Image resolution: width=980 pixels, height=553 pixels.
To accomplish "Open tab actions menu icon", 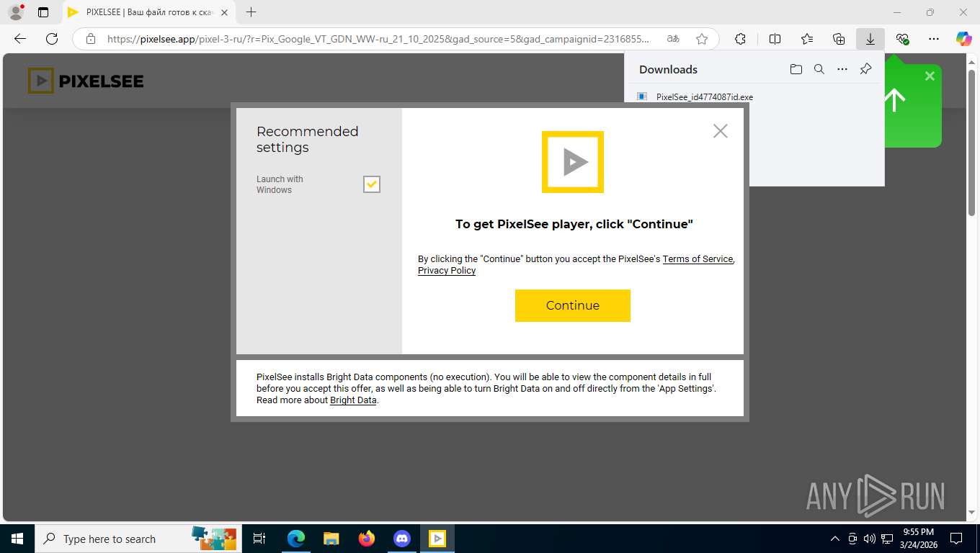I will point(43,12).
